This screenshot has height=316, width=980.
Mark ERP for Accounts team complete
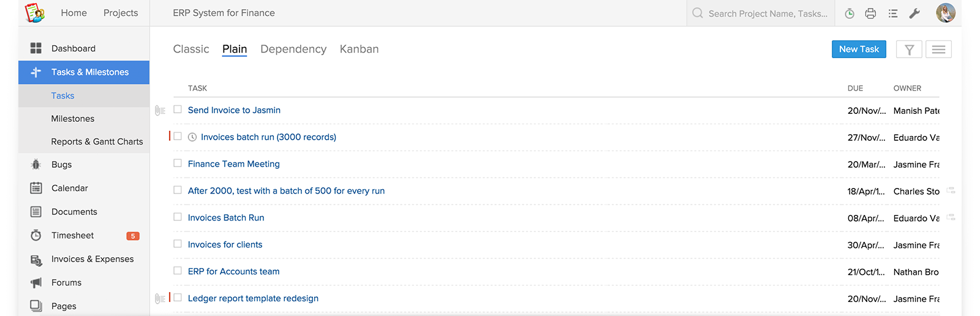point(178,271)
